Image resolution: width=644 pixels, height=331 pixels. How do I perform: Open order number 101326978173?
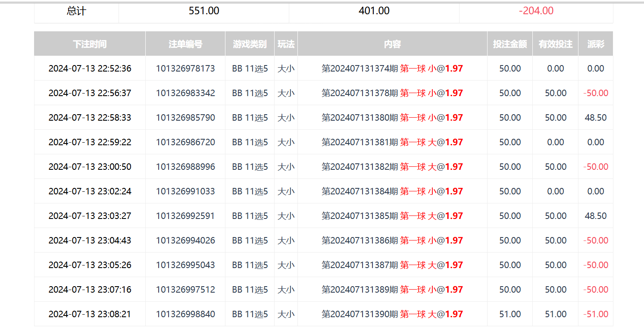point(185,69)
